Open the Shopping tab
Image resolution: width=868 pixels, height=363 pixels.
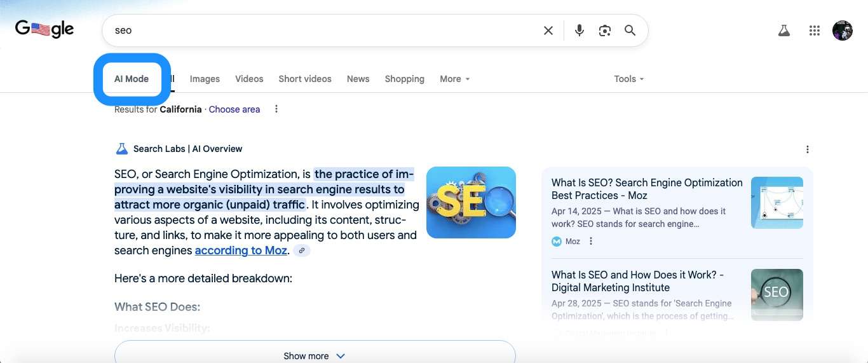click(x=404, y=79)
